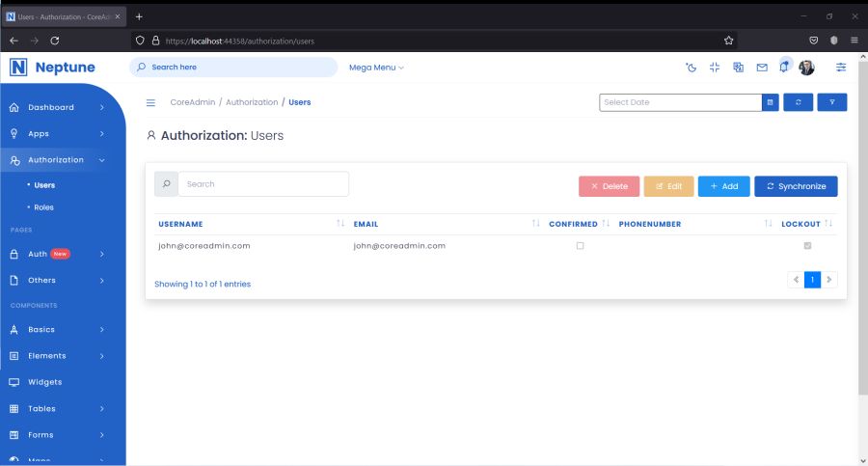
Task: Open a new browser tab
Action: pyautogui.click(x=139, y=16)
